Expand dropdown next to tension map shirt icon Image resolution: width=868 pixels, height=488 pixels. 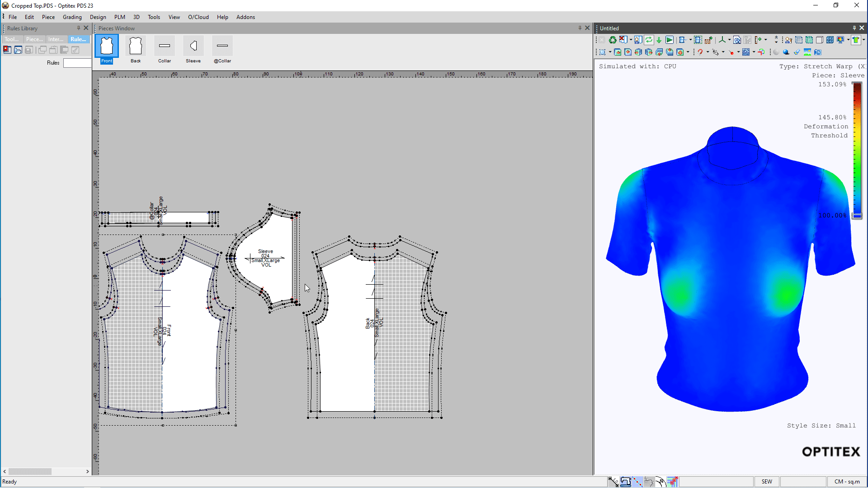(863, 40)
